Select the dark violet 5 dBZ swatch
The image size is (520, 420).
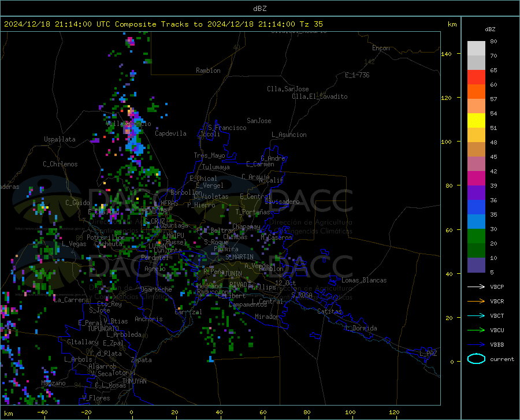476,265
